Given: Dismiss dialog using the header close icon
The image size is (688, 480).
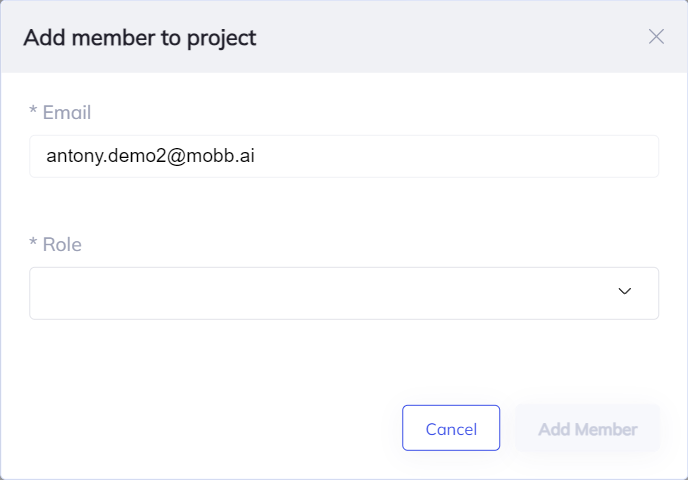Looking at the screenshot, I should 656,37.
